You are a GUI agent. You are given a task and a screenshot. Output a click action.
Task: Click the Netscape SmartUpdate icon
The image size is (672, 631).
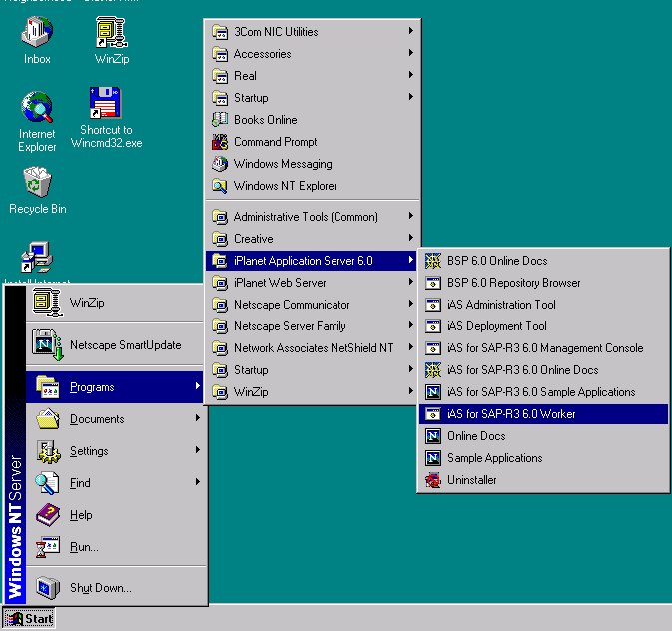[x=47, y=345]
